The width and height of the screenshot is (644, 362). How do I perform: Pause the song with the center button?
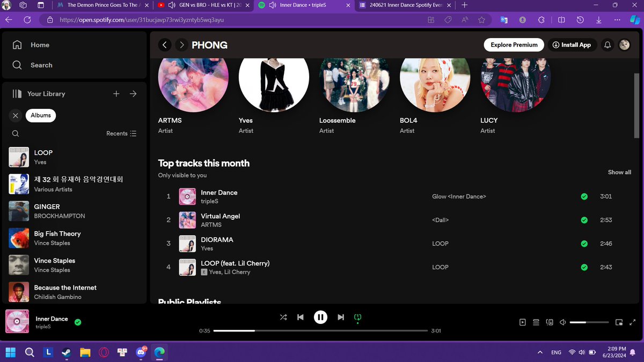click(x=320, y=317)
